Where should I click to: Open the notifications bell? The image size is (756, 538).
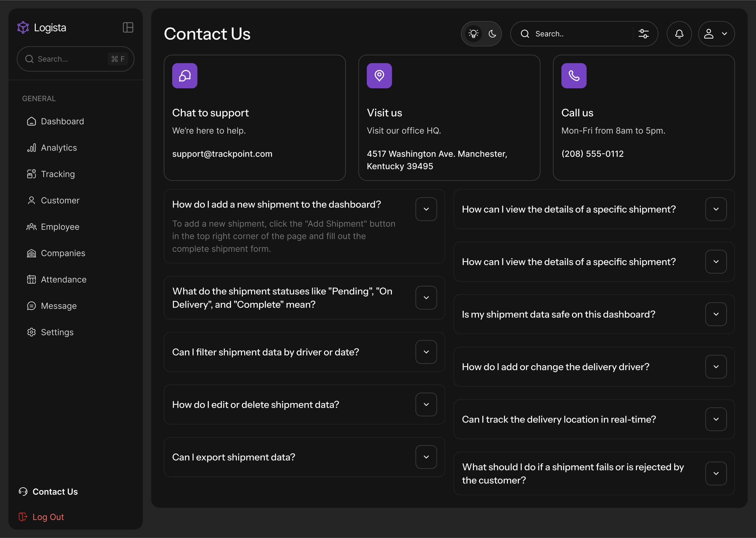679,34
